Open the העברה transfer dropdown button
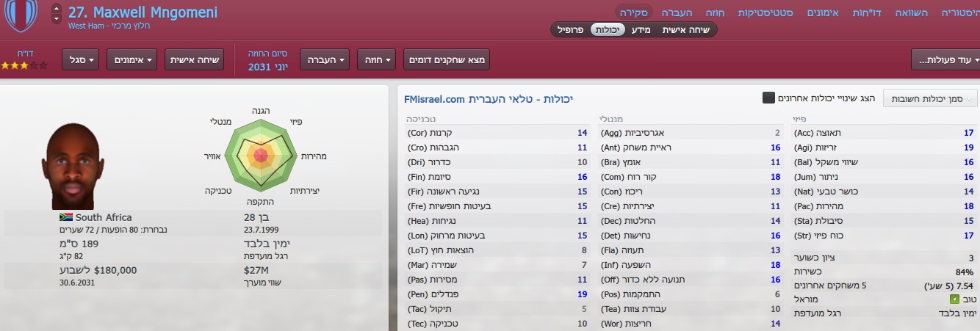The height and width of the screenshot is (331, 980). pos(327,59)
